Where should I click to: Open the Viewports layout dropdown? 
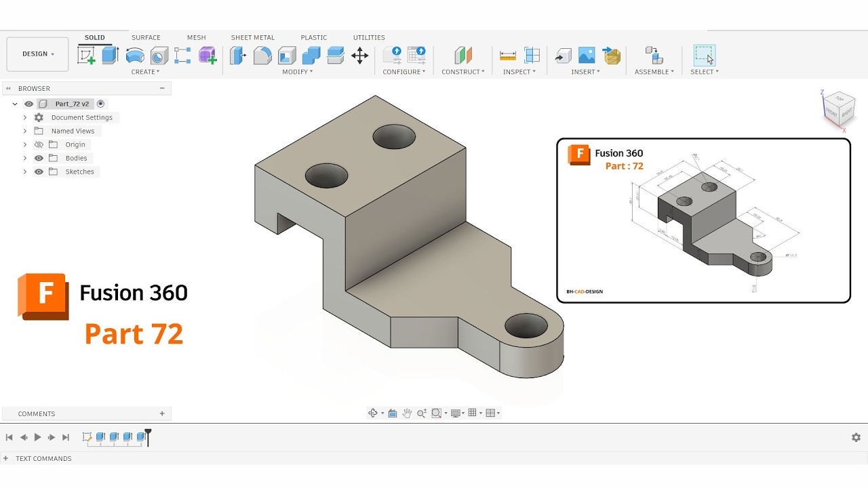pyautogui.click(x=493, y=413)
